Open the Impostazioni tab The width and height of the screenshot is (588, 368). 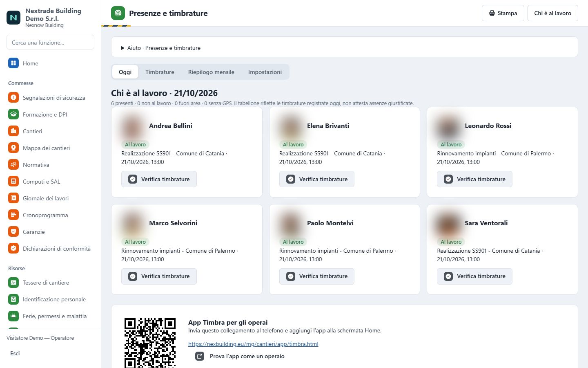click(x=265, y=72)
